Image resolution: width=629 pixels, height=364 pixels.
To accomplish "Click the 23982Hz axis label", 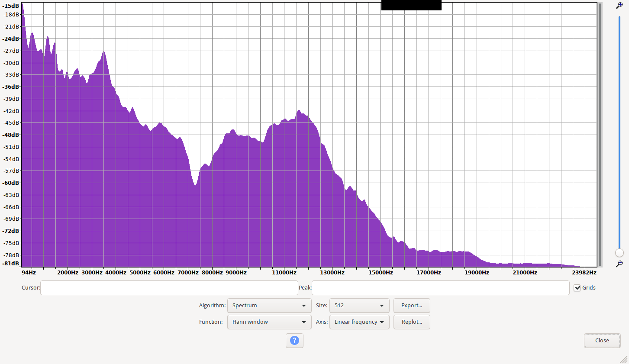I will (584, 273).
